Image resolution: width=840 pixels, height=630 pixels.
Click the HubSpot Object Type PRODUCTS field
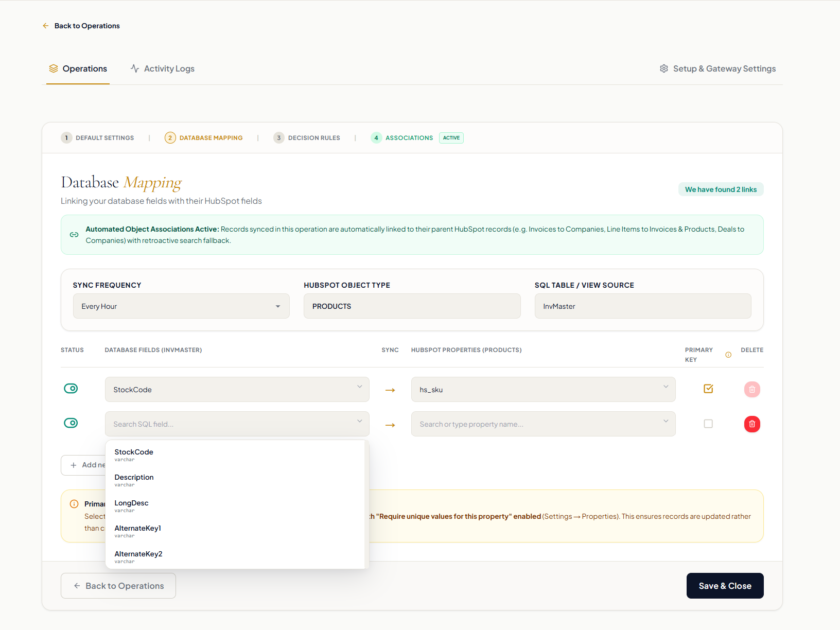tap(412, 306)
